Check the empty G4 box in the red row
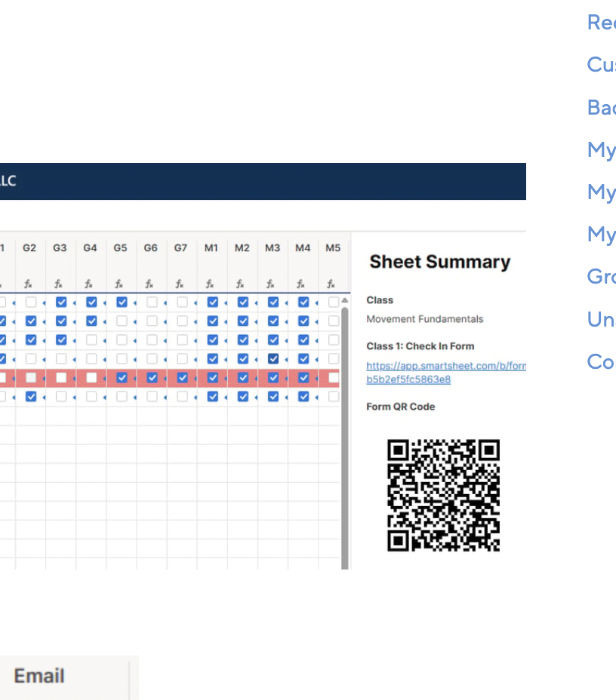Image resolution: width=616 pixels, height=700 pixels. click(91, 378)
